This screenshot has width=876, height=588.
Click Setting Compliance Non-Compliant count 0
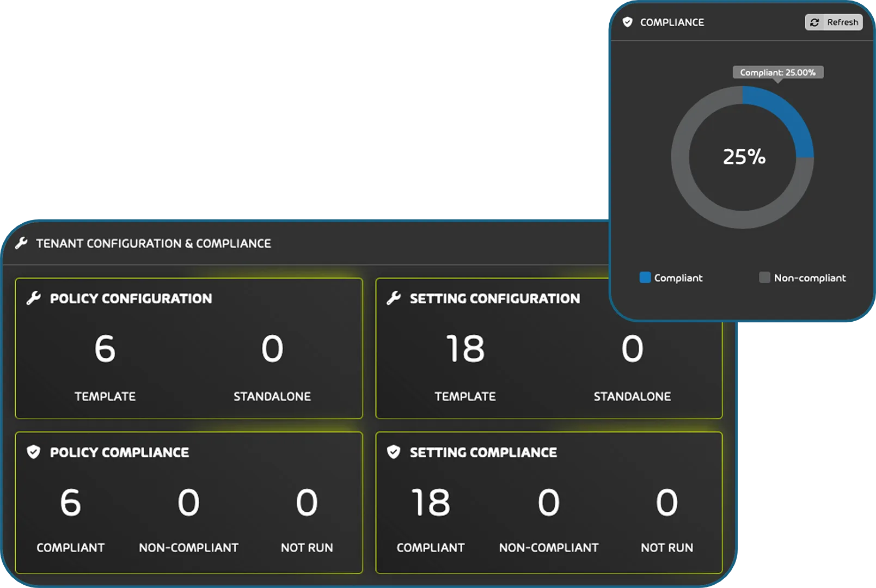[549, 503]
